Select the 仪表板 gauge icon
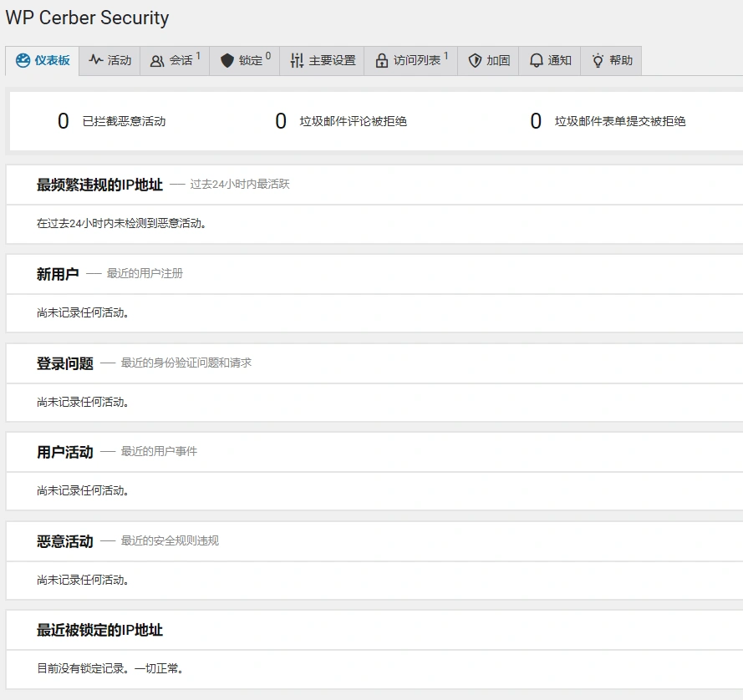The image size is (743, 700). pyautogui.click(x=23, y=60)
